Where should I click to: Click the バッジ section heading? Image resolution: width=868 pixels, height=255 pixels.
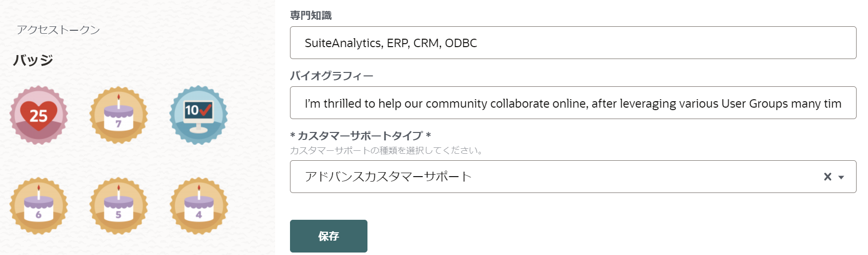[x=33, y=60]
